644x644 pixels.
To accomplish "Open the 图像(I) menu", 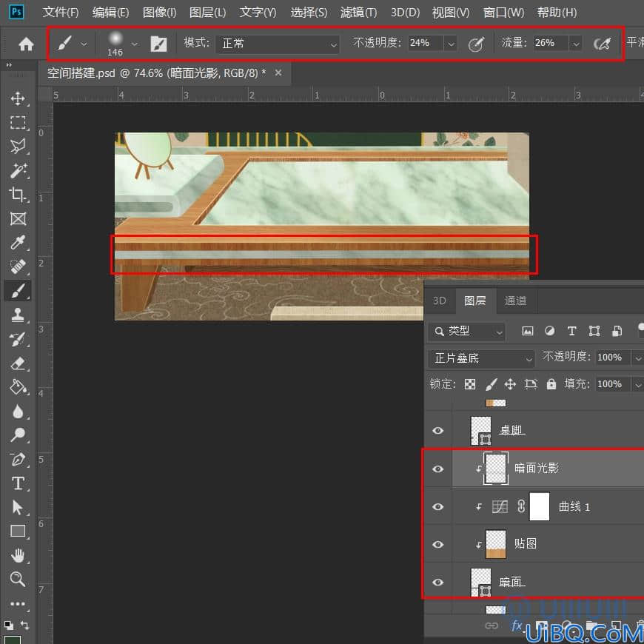I will click(159, 13).
